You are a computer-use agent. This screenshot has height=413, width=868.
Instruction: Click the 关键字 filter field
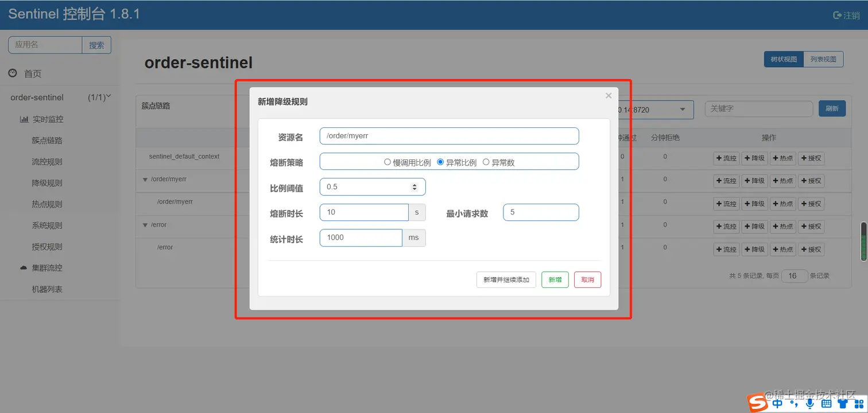point(759,108)
